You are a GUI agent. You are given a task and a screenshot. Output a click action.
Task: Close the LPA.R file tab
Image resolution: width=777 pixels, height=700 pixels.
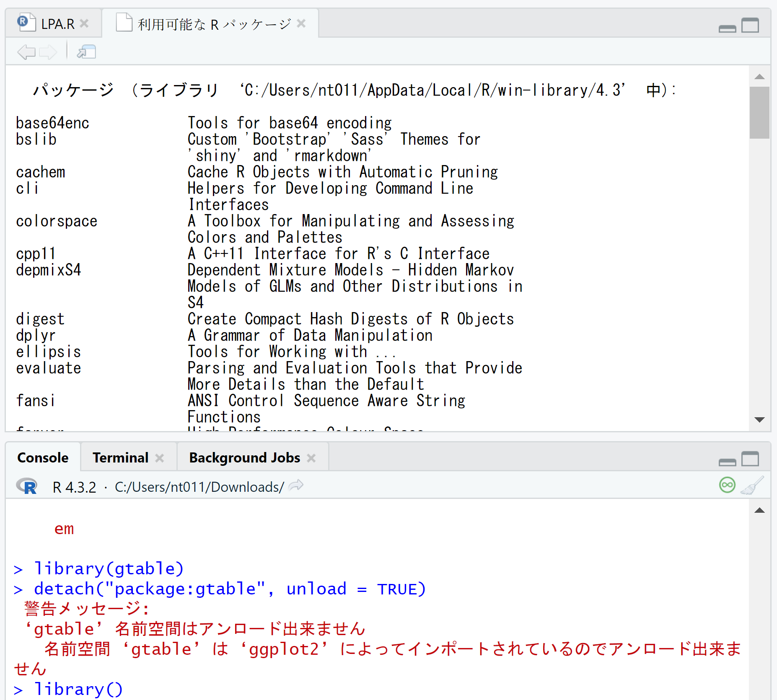coord(84,23)
